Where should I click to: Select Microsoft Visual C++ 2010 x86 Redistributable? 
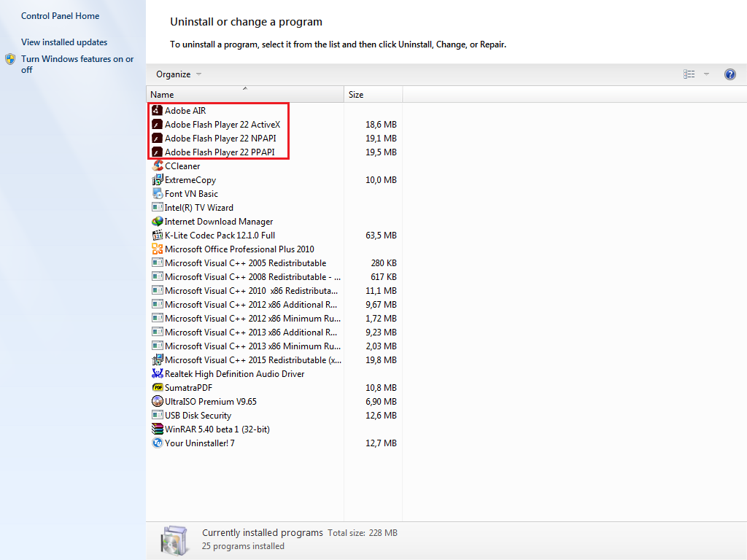(x=251, y=290)
